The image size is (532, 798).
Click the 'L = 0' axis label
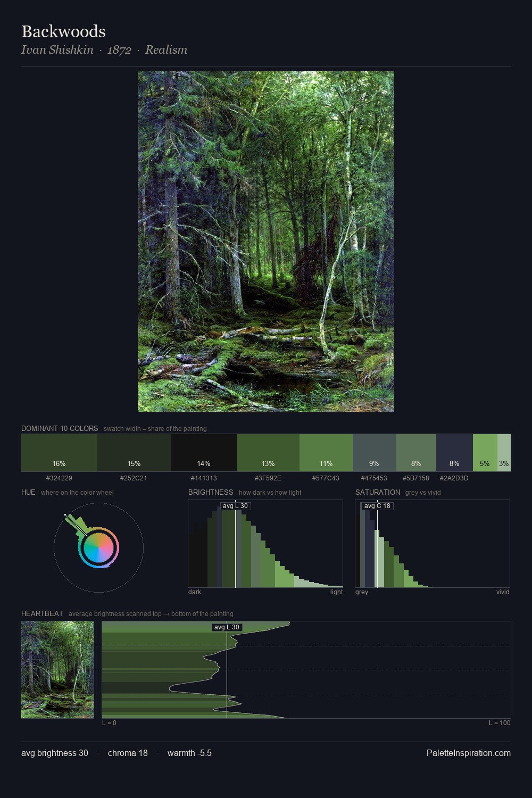(x=109, y=722)
